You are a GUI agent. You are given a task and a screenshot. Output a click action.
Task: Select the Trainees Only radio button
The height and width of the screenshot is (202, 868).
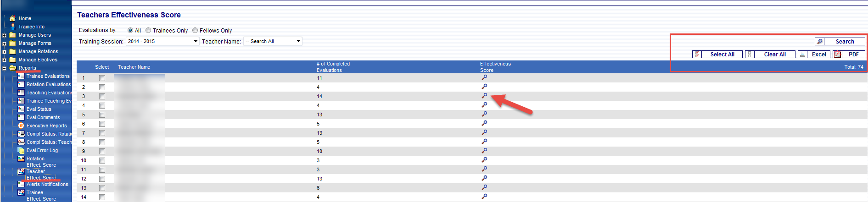click(148, 30)
